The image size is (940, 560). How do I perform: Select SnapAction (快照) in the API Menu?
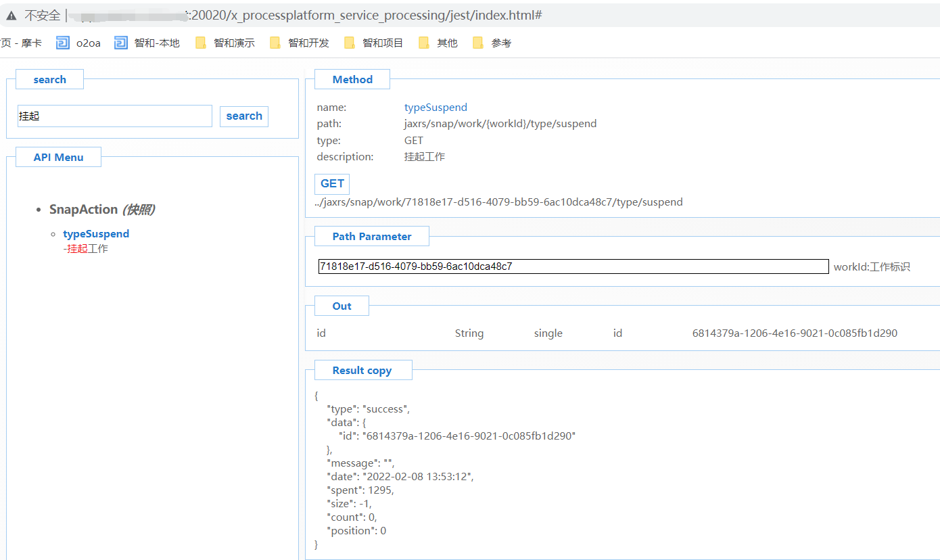click(101, 210)
